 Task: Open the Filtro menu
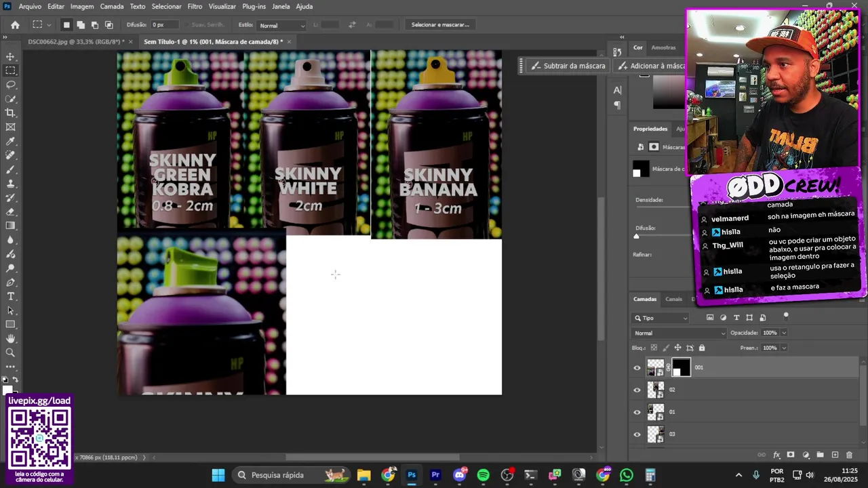click(195, 6)
